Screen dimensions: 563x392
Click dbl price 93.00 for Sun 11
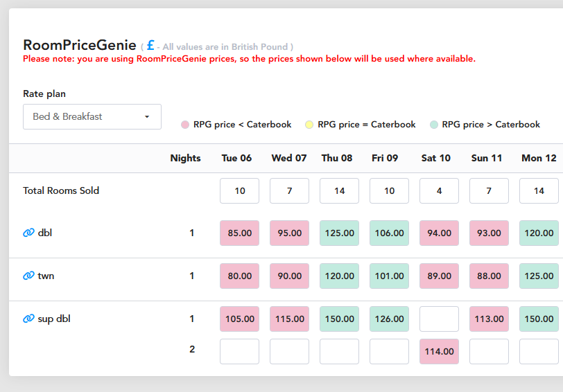click(489, 233)
